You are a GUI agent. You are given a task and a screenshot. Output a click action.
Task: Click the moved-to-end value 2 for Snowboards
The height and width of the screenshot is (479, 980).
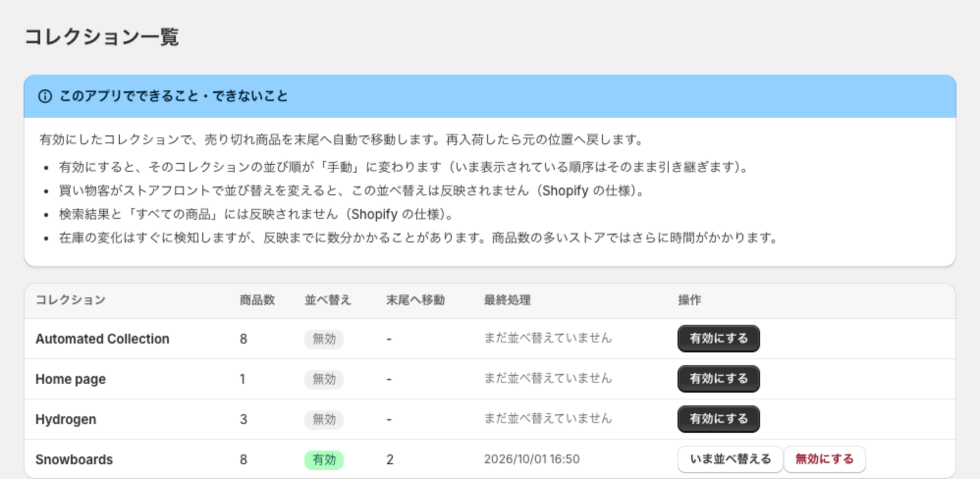[x=390, y=460]
